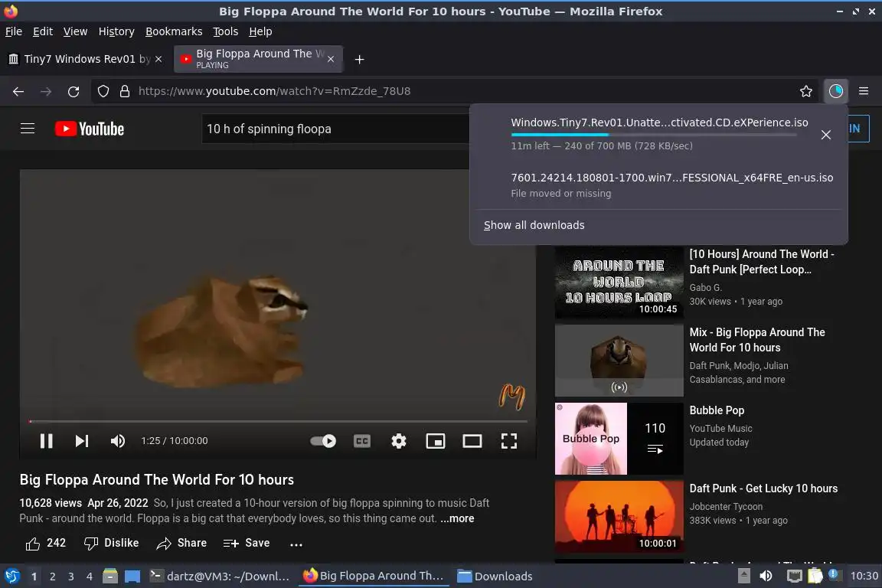Open the taskbar start menu icon
This screenshot has height=588, width=882.
click(11, 577)
